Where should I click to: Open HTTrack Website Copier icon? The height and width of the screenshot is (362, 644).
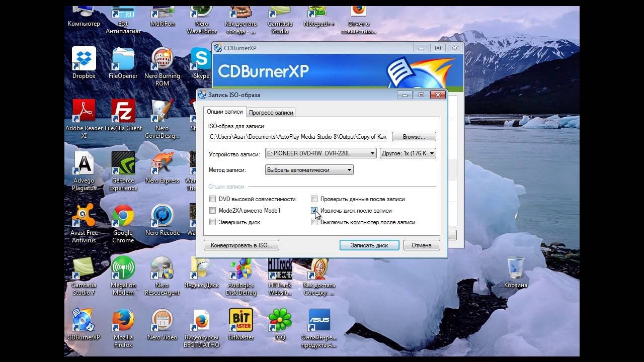280,276
